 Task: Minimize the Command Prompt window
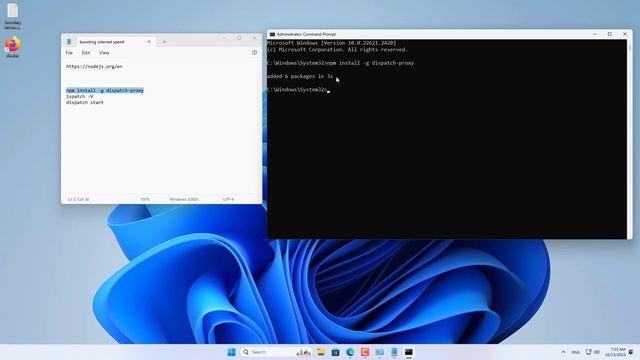pos(594,34)
